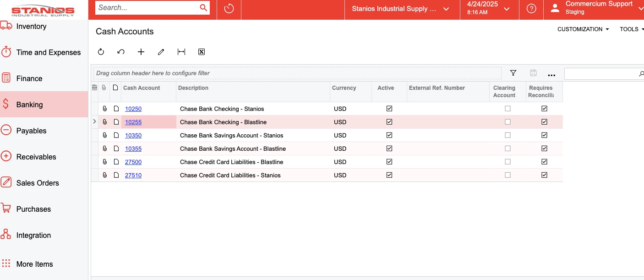644x280 pixels.
Task: Open the Receivables workspace
Action: coord(44,157)
